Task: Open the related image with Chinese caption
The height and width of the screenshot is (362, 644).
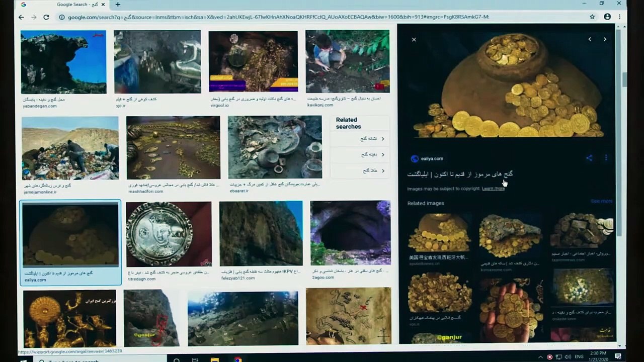Action: click(x=439, y=232)
